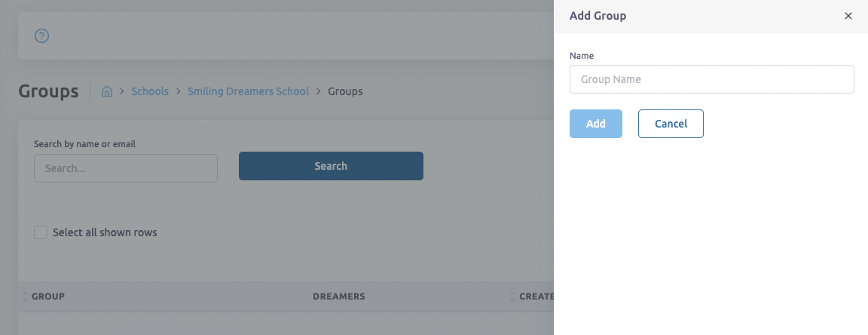This screenshot has width=868, height=335.
Task: Click the Groups page heading
Action: [x=48, y=91]
